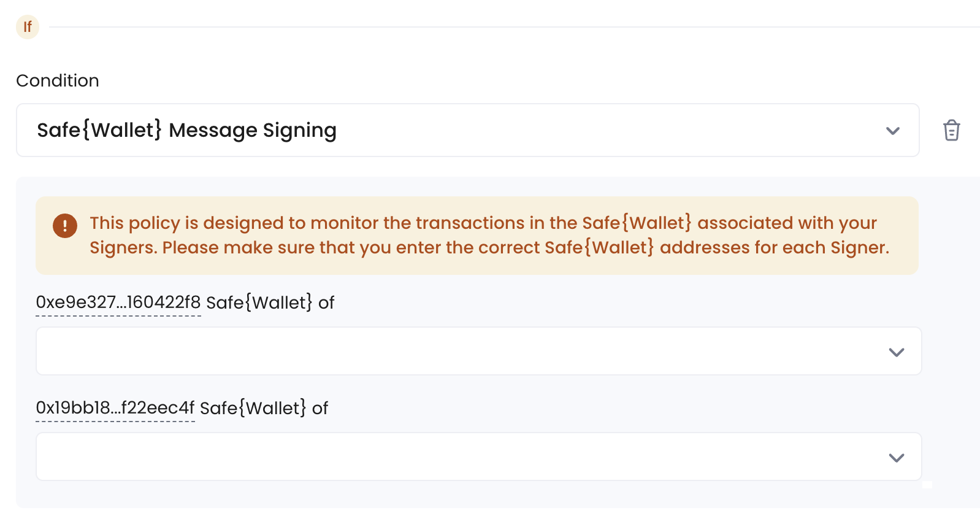Open the chevron for the 0xe9e327 signer dropdown

tap(897, 352)
